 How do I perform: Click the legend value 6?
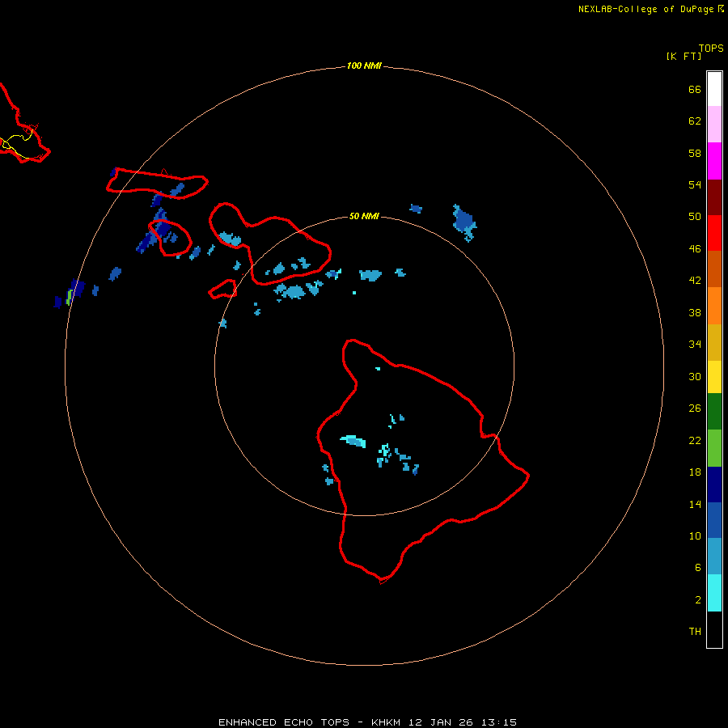[697, 568]
